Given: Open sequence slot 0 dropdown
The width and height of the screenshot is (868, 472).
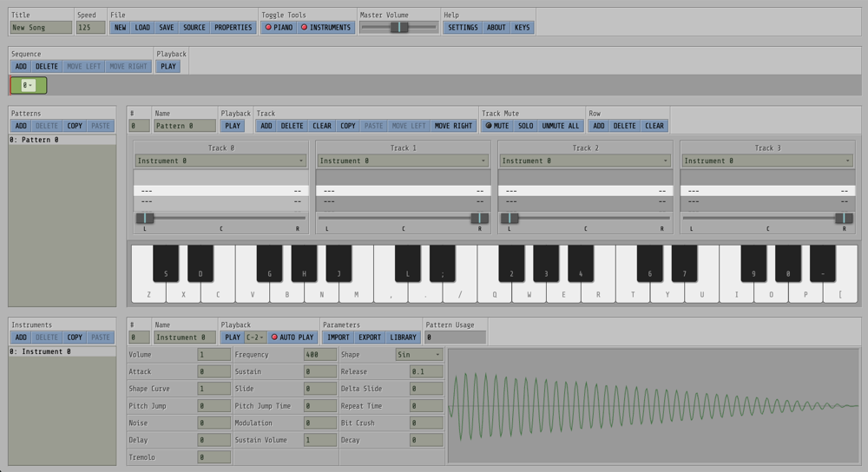Looking at the screenshot, I should 29,85.
